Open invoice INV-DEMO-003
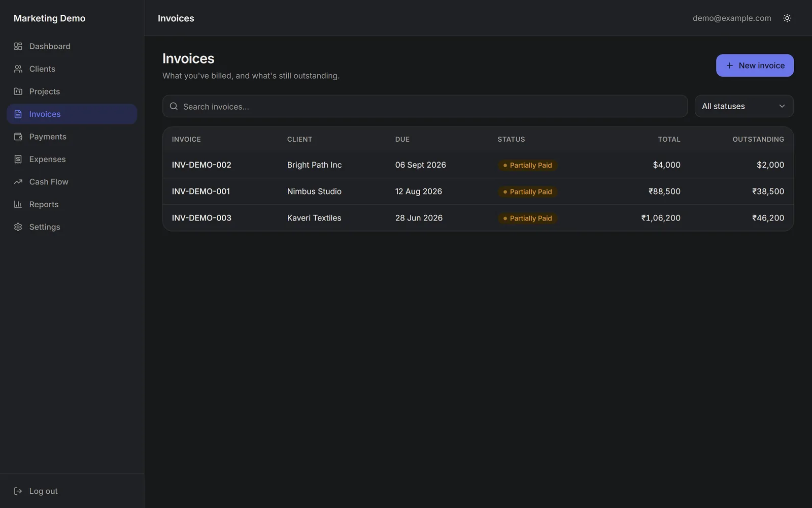Screen dimensions: 812x508 pos(201,217)
